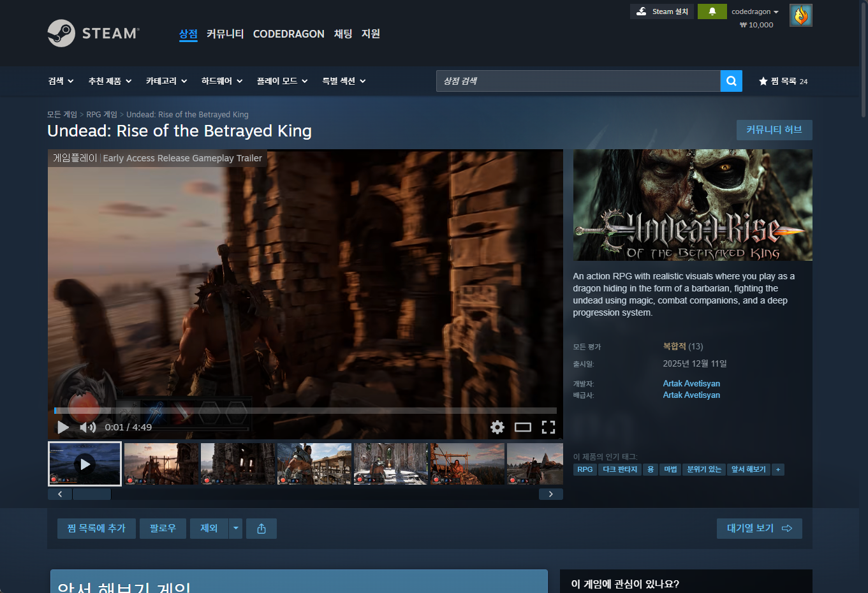Select the 용 tag
This screenshot has width=868, height=593.
click(651, 469)
